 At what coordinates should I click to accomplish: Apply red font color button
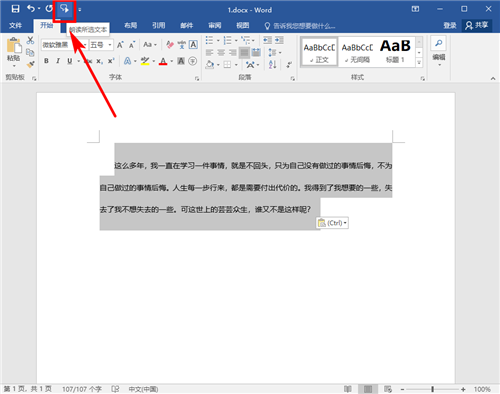[163, 61]
